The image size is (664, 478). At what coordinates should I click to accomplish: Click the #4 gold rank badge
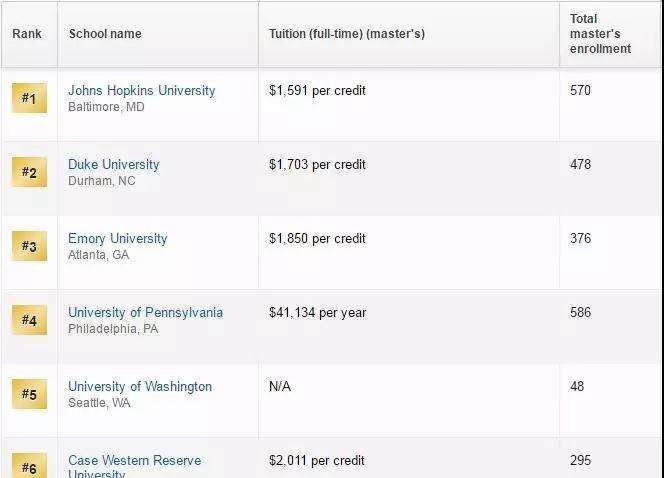click(x=29, y=320)
